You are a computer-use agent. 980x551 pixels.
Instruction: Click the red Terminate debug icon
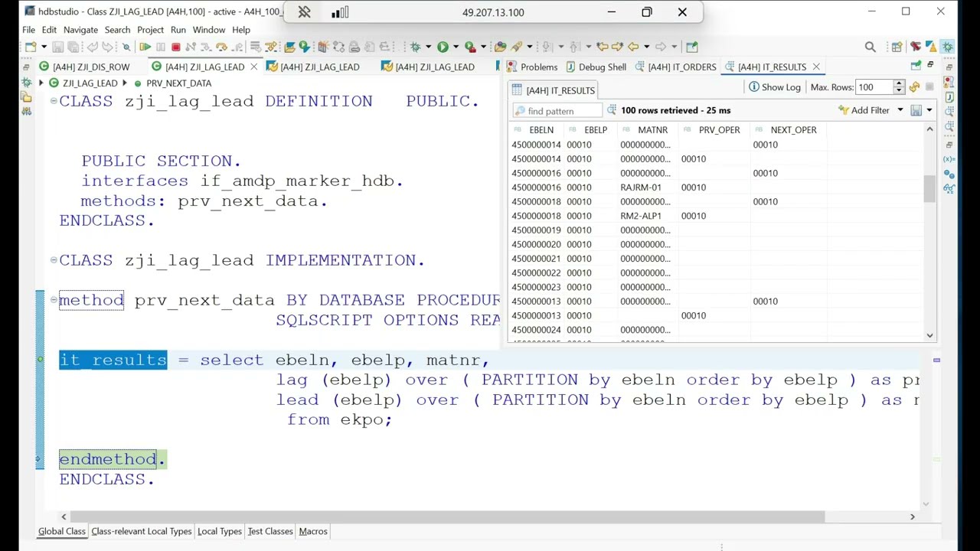pos(175,47)
